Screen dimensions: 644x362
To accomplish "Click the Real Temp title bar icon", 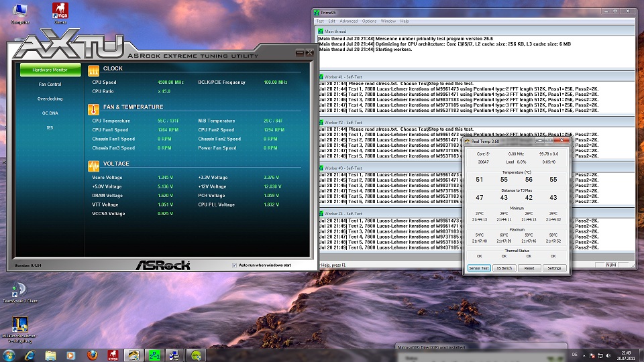I will (x=468, y=141).
